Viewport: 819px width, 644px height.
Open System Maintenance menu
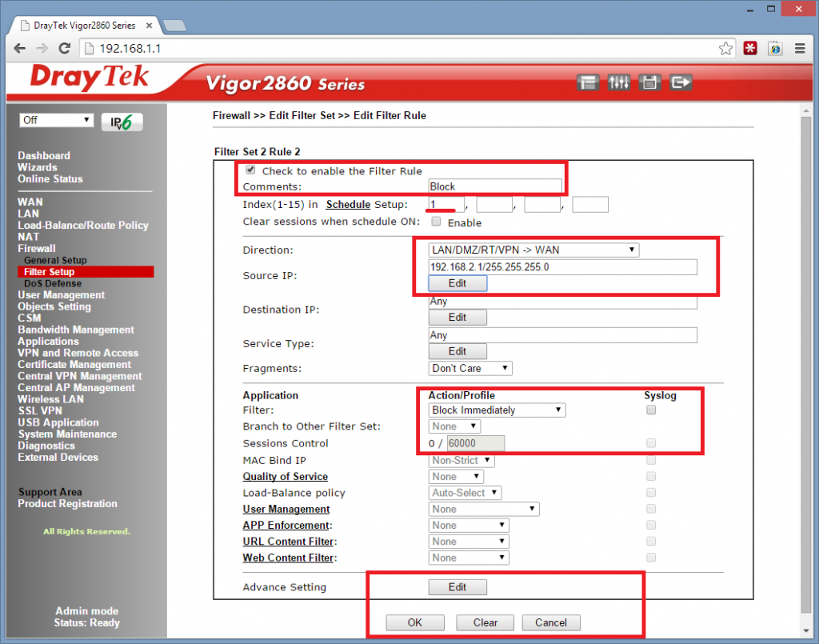[67, 434]
